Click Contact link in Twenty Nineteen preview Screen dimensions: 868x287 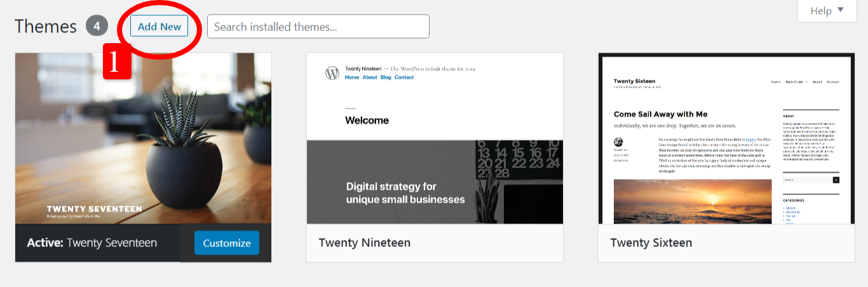click(404, 77)
